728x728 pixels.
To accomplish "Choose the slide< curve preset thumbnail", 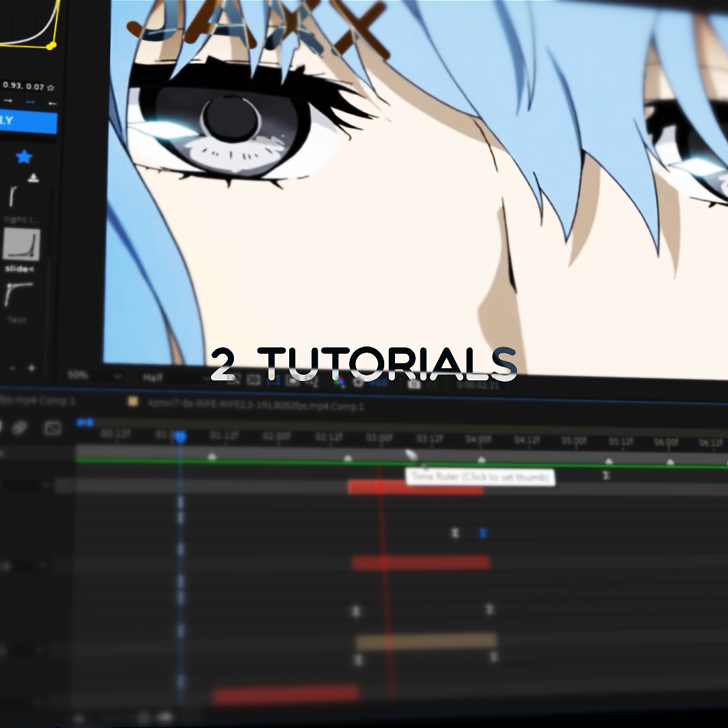I will click(x=22, y=244).
